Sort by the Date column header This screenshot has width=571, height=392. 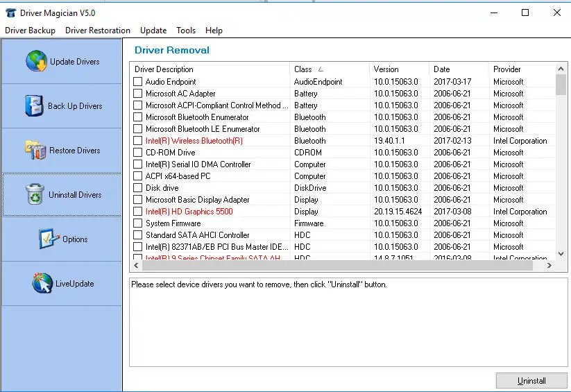[x=459, y=69]
